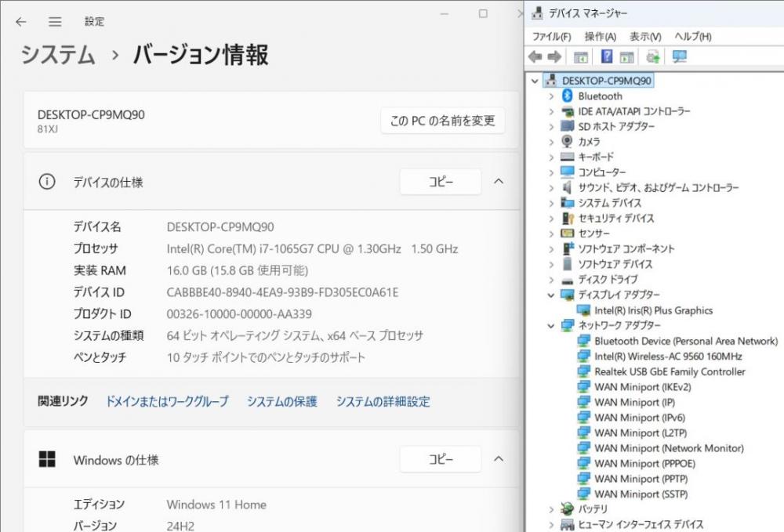This screenshot has height=532, width=784.
Task: Click コピー button in デバイスの仕様
Action: [x=441, y=181]
